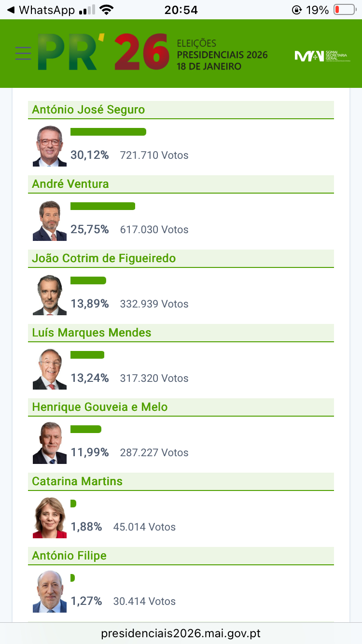Tap the PR'26 logo
The width and height of the screenshot is (362, 644).
tap(103, 52)
